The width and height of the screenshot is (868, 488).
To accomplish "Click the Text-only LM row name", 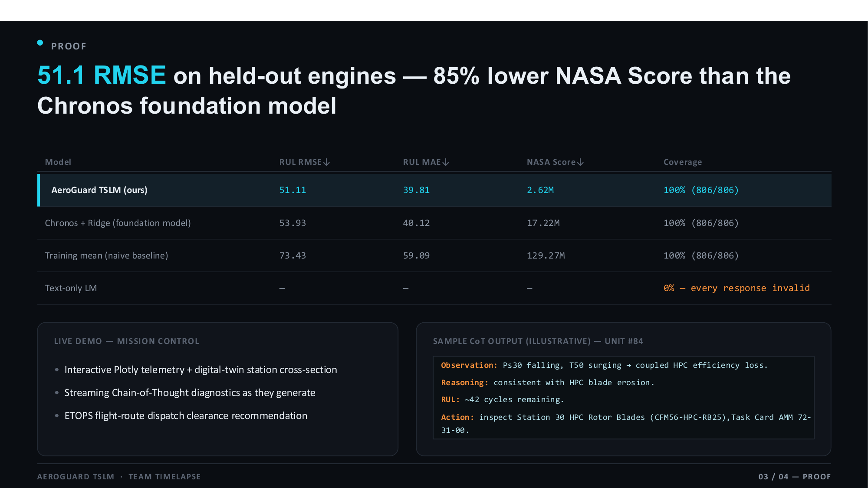I will coord(71,288).
